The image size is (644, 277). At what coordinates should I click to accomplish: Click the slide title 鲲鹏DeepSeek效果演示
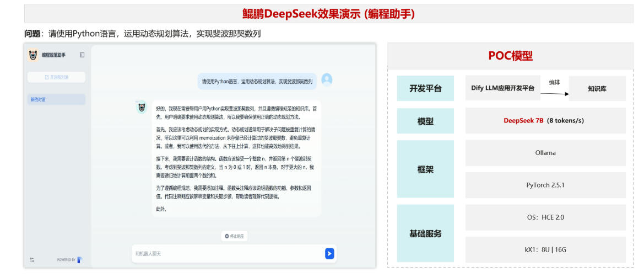(328, 14)
